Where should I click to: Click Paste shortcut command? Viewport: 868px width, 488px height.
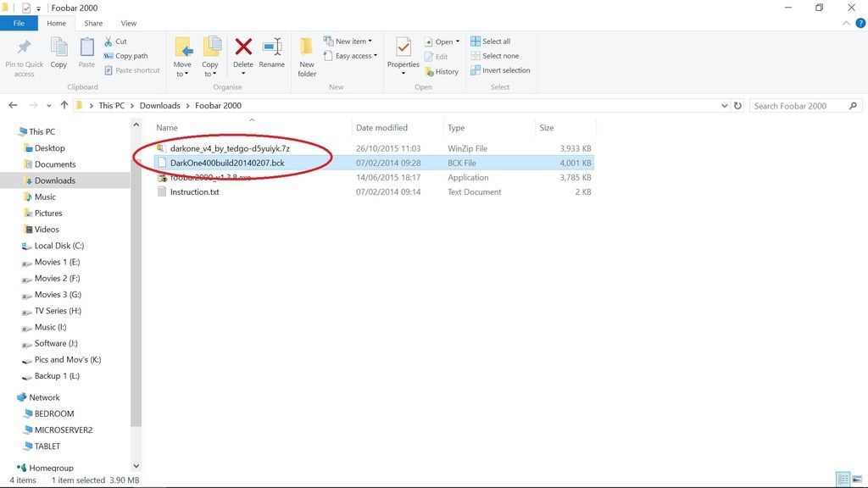point(131,70)
